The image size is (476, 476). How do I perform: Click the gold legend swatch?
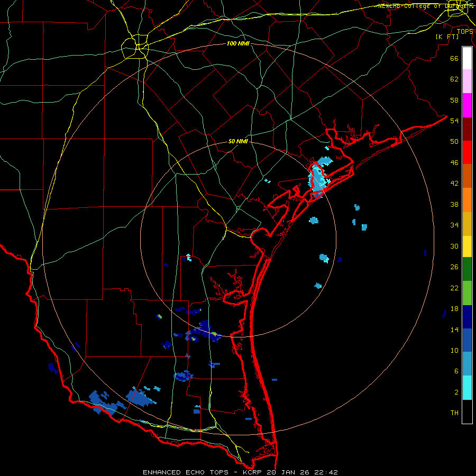click(467, 223)
